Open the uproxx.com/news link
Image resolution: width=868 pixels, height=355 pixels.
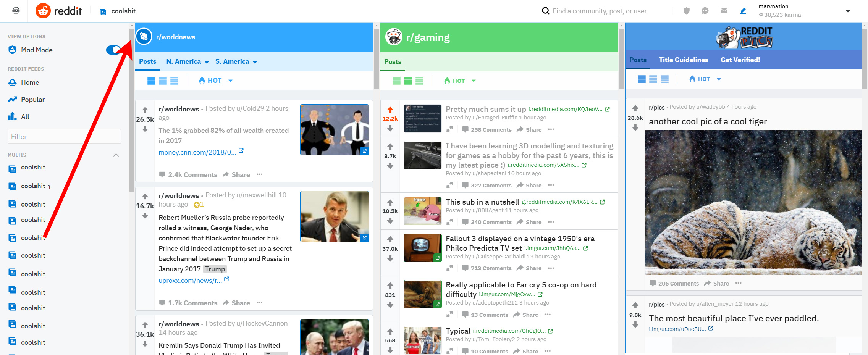click(x=190, y=281)
